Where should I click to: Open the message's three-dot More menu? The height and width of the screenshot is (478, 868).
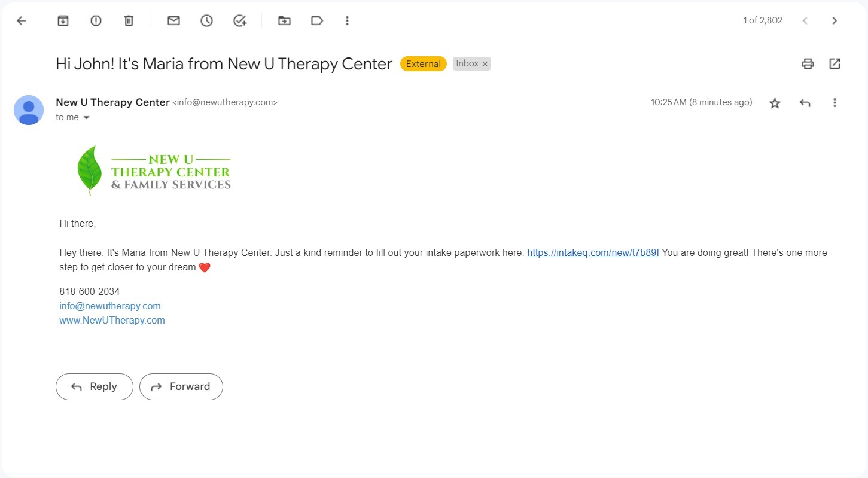tap(835, 103)
